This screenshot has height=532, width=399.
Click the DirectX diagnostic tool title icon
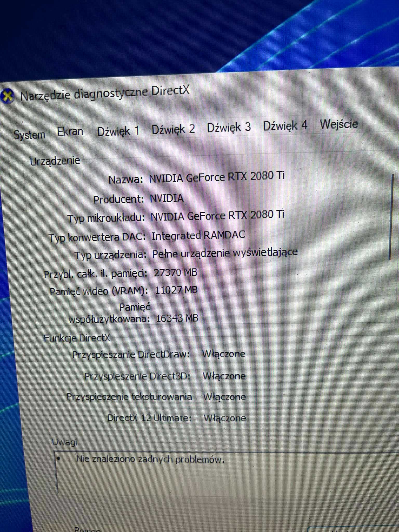click(x=7, y=97)
